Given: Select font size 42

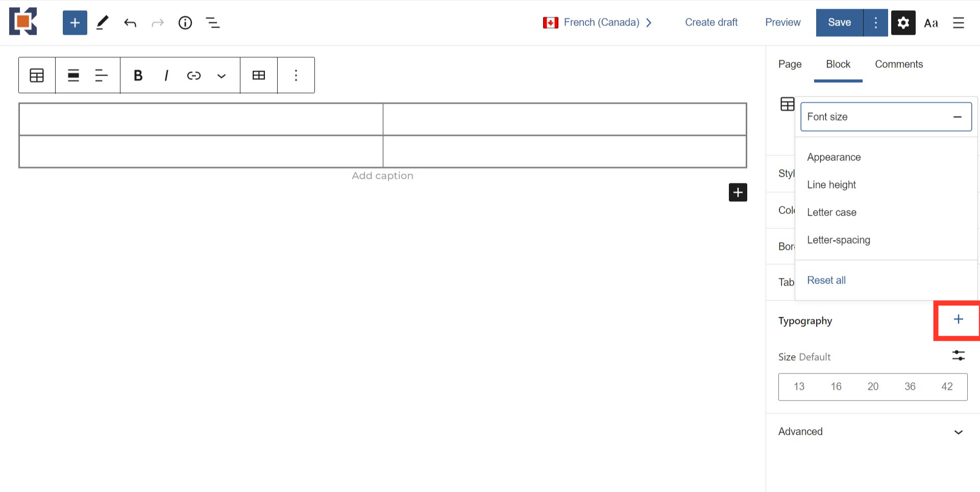Looking at the screenshot, I should coord(947,387).
